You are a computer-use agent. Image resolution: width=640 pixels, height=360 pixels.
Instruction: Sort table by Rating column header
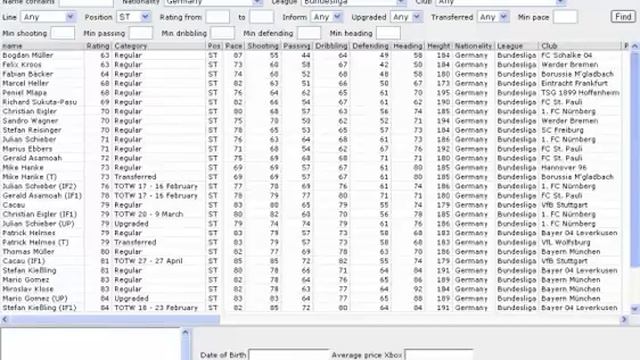pos(98,46)
